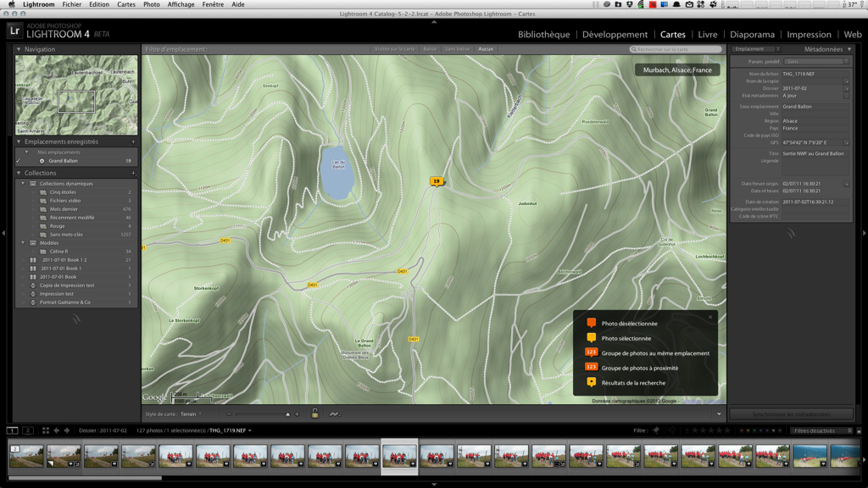868x488 pixels.
Task: Open the Emplacement metadata set dropdown
Action: pos(756,49)
